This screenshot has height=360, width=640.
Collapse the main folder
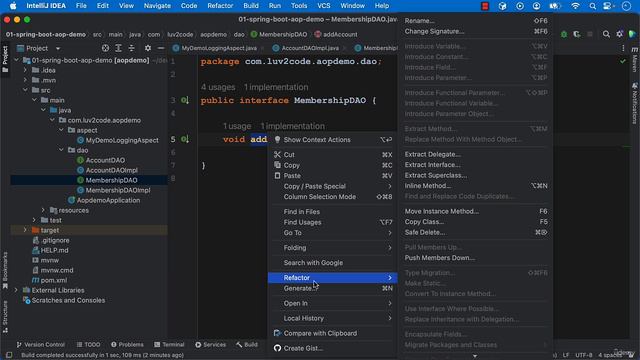click(34, 100)
